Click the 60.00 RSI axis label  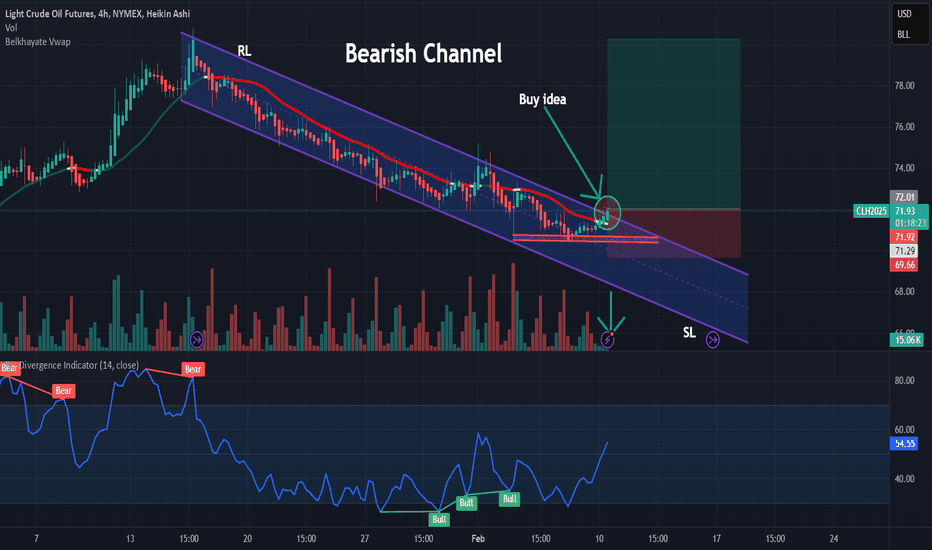click(905, 429)
